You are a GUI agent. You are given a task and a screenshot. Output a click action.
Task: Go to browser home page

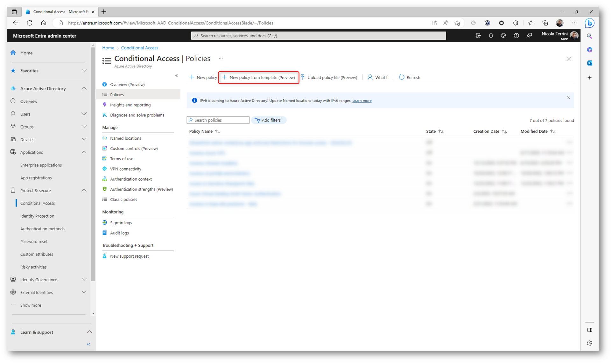point(44,23)
